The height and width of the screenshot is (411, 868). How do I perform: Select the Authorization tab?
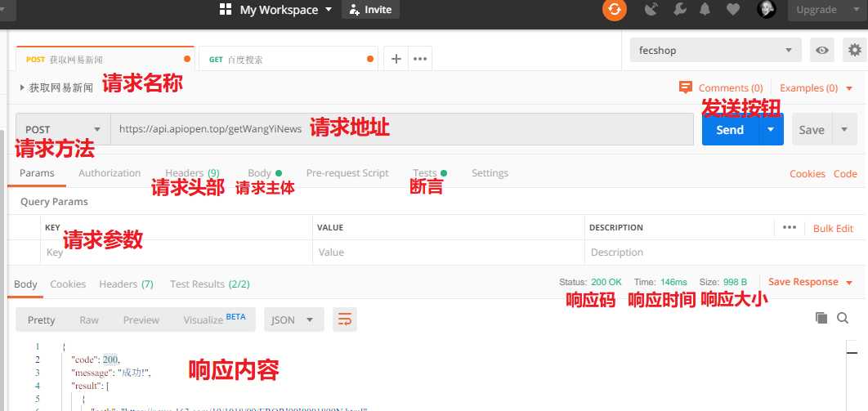click(x=110, y=173)
